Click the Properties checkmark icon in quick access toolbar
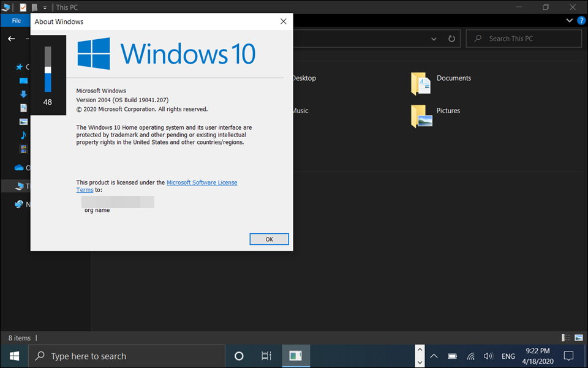This screenshot has height=368, width=588. click(23, 7)
